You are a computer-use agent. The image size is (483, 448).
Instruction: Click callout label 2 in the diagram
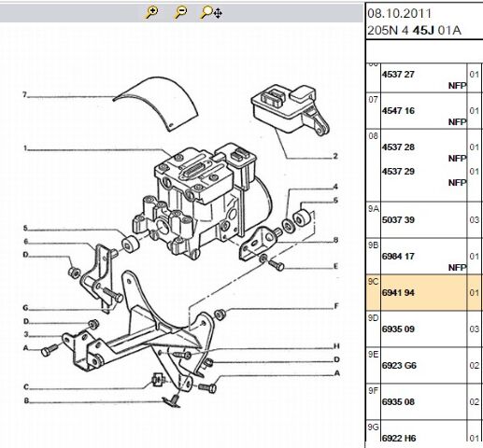(335, 156)
